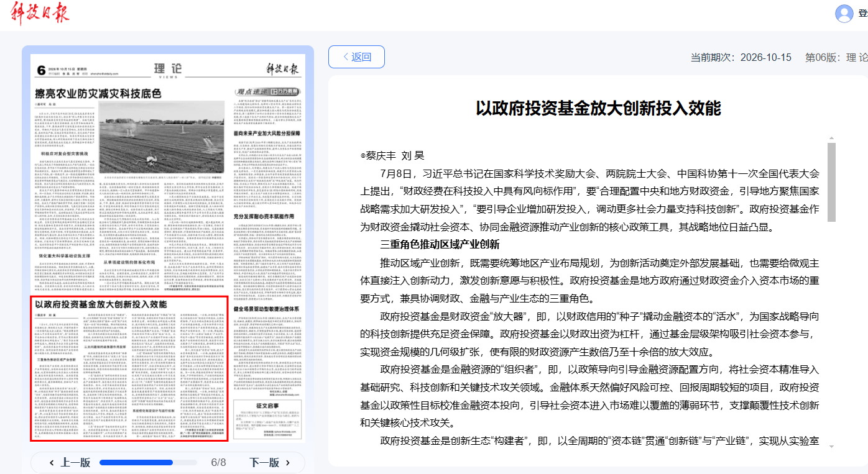
Task: Open the article 健全场景驱动型敏捷治理体系
Action: [267, 308]
